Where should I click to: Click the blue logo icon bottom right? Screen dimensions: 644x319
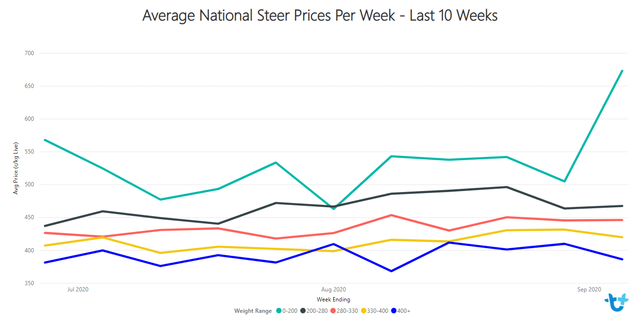point(616,302)
